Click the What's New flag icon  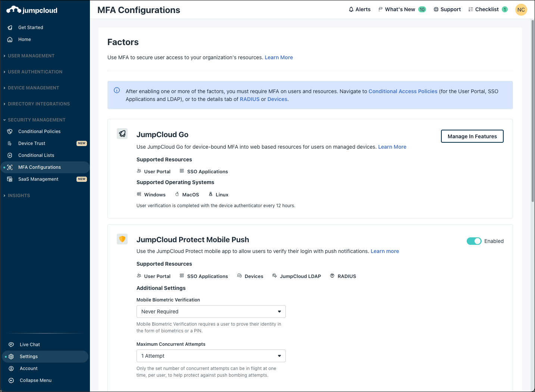click(x=381, y=9)
